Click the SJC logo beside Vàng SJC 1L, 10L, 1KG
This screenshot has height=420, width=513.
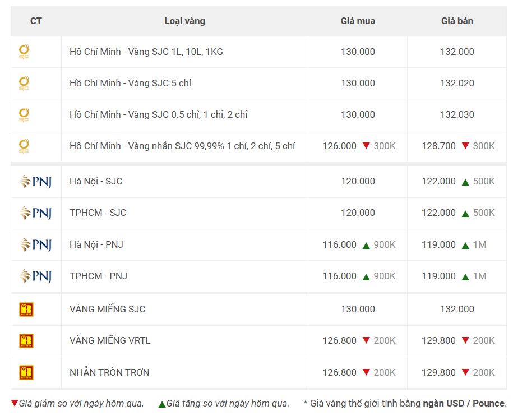click(x=24, y=52)
